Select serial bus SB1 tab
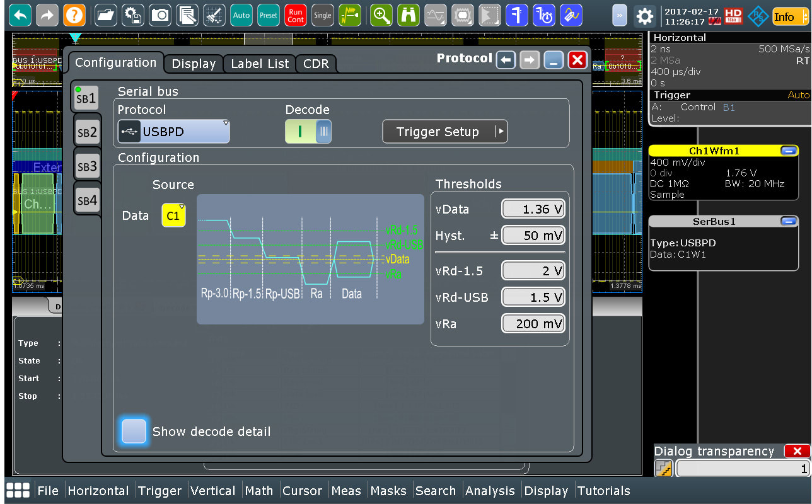This screenshot has width=812, height=504. [86, 98]
